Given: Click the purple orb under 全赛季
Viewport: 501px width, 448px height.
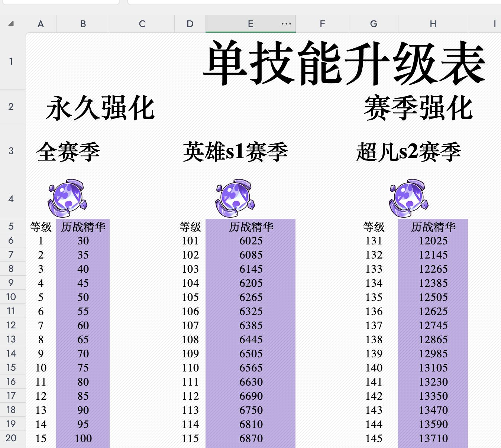Looking at the screenshot, I should (x=67, y=198).
